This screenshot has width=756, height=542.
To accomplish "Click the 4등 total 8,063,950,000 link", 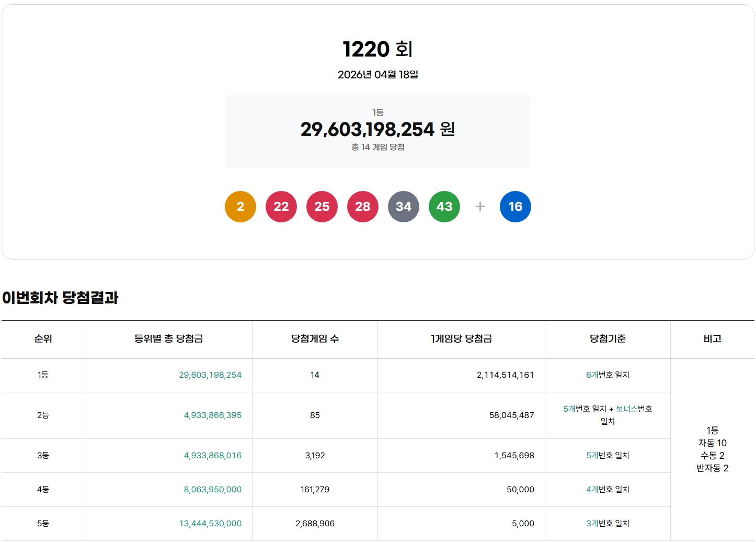I will tap(211, 489).
